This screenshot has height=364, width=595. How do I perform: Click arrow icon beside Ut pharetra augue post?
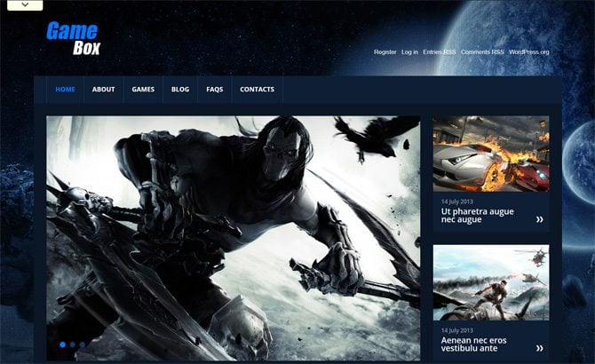(x=539, y=219)
